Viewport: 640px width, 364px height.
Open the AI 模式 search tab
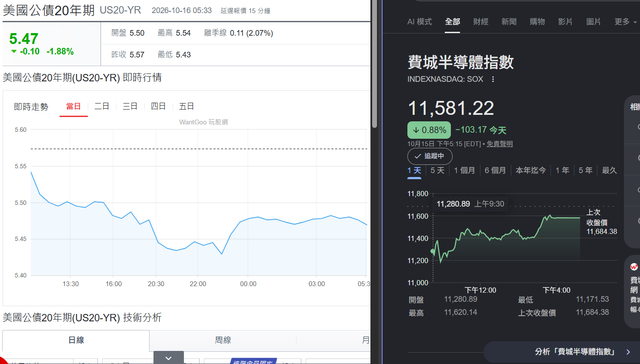419,22
